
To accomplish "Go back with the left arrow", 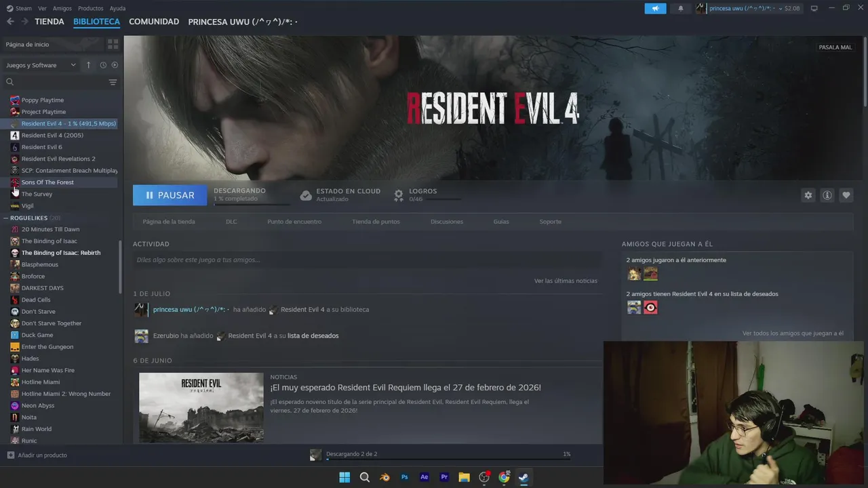I will coord(10,22).
